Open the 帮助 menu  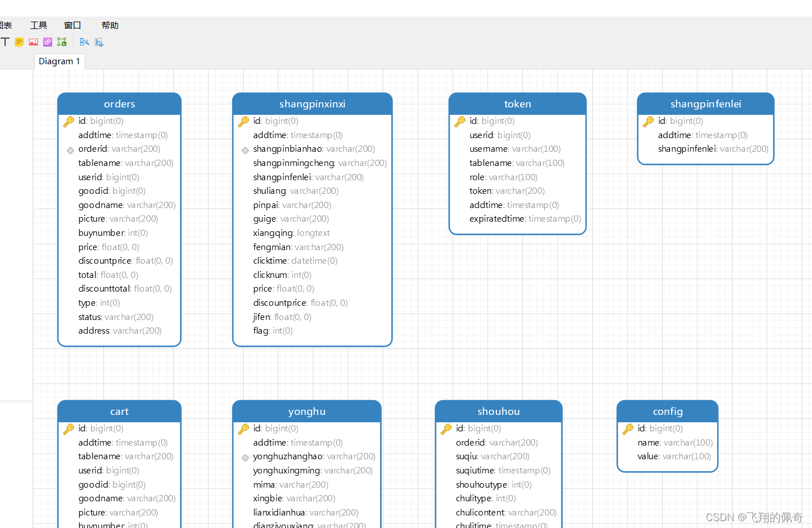click(x=110, y=25)
